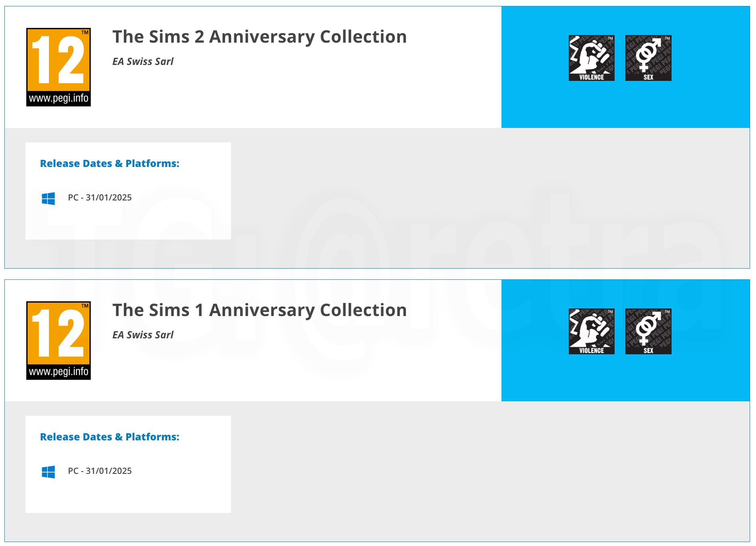Screen dimensions: 756x546
Task: Open The Sims 2 Anniversary Collection title
Action: tap(259, 37)
